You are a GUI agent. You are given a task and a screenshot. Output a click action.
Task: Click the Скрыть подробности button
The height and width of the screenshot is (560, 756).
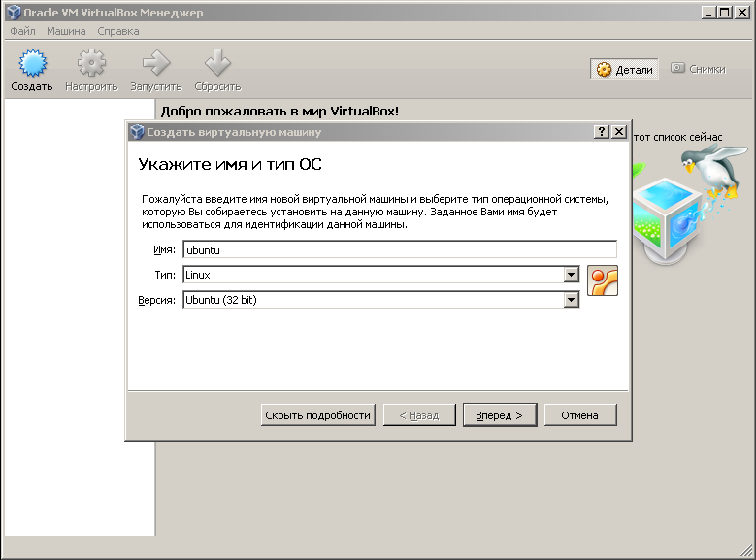pos(317,415)
